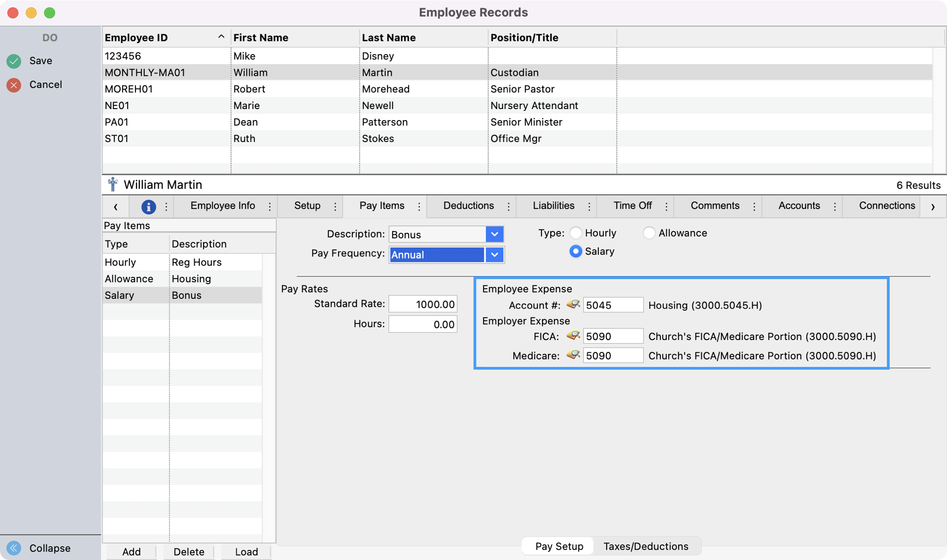947x560 pixels.
Task: Open the Taxes/Deductions bottom tab
Action: (646, 546)
